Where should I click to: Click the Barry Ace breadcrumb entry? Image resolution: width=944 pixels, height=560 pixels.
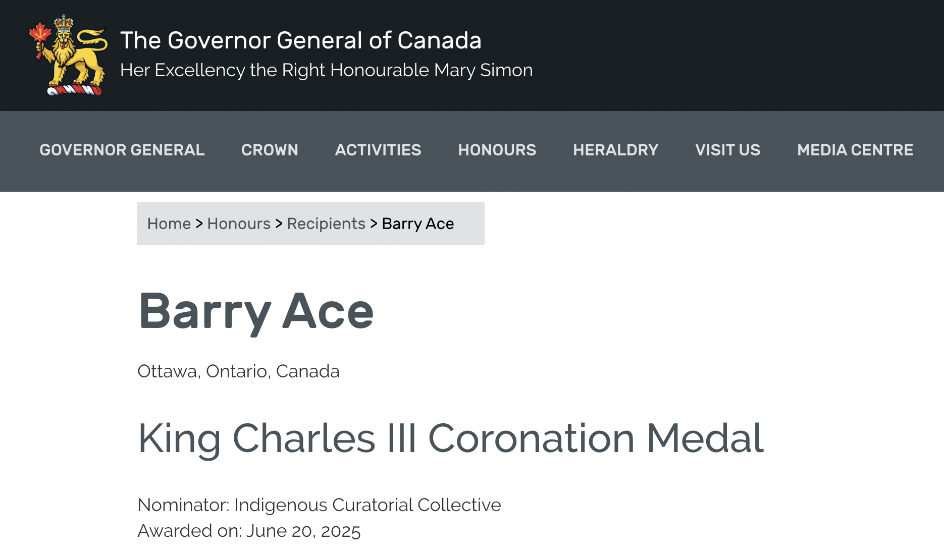(x=417, y=223)
